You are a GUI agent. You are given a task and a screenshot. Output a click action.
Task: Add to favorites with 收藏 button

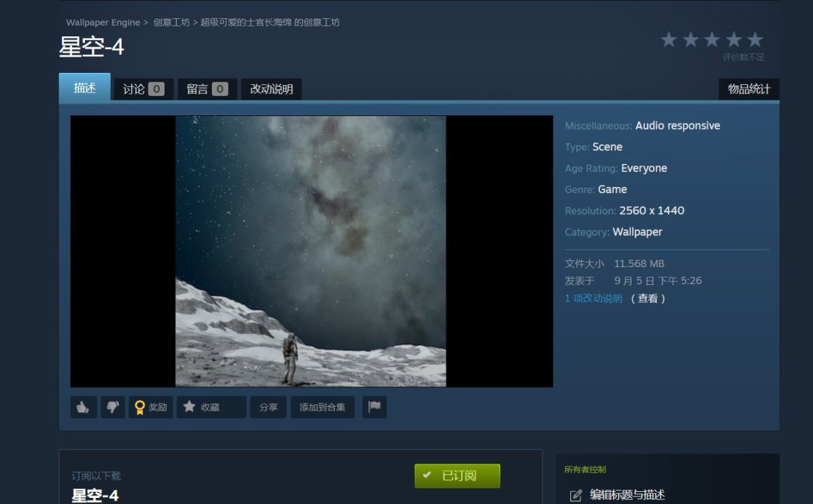(x=211, y=407)
